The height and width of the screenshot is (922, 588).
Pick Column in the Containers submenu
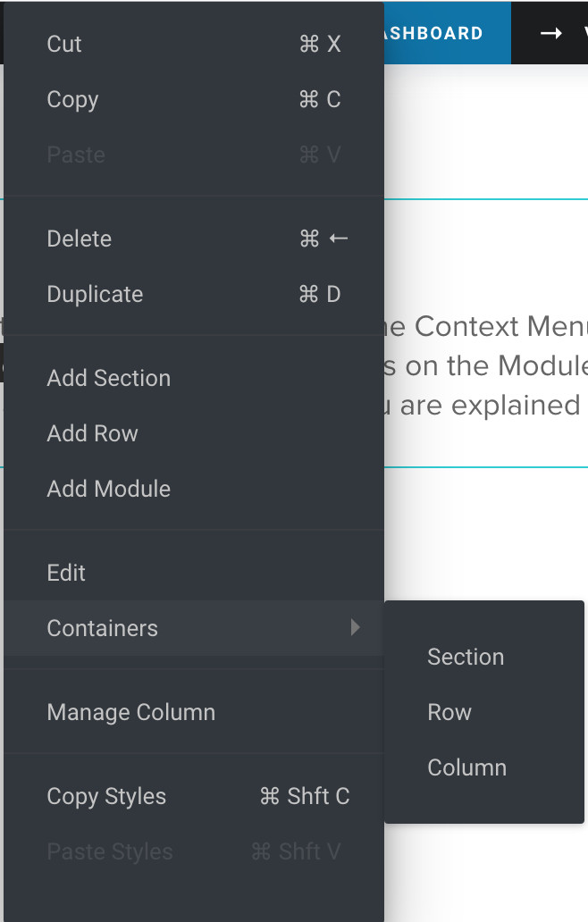click(x=466, y=767)
